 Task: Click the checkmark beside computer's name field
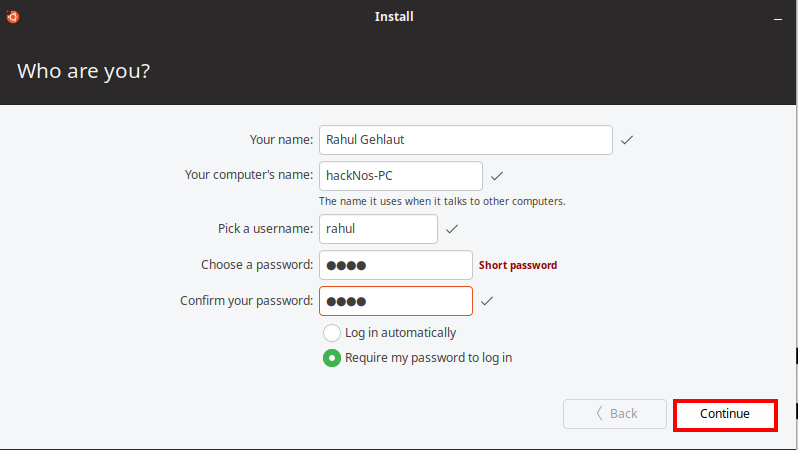[x=497, y=176]
